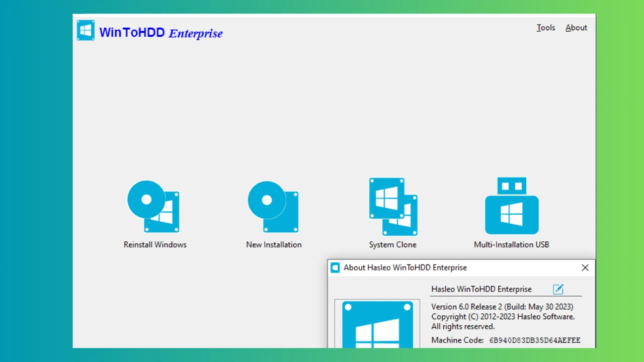Click the System Clone label
The width and height of the screenshot is (644, 362).
point(393,245)
